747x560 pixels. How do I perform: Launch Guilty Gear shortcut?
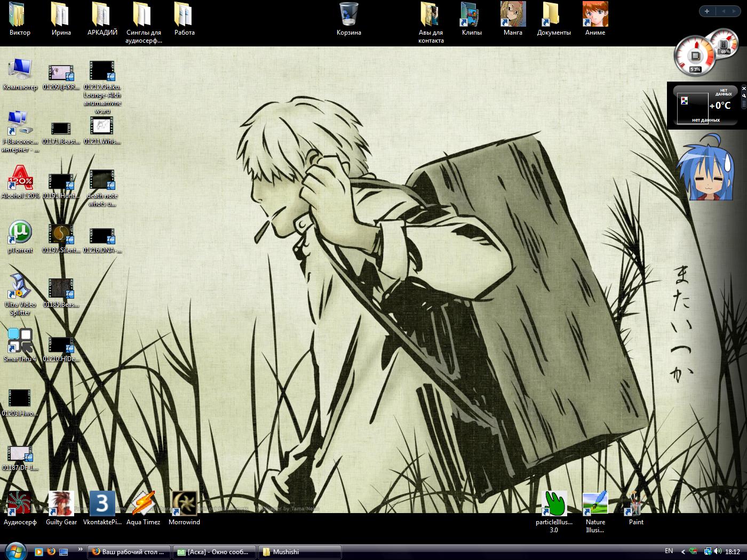click(61, 509)
